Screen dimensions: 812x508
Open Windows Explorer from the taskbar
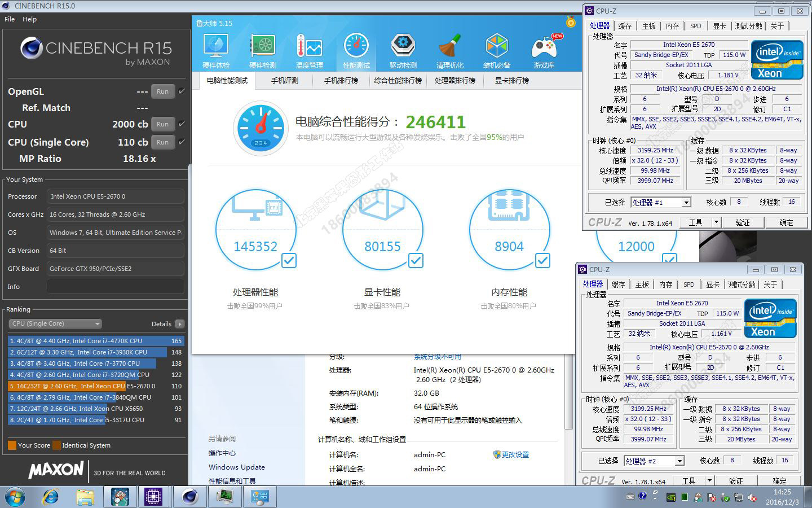[x=85, y=497]
